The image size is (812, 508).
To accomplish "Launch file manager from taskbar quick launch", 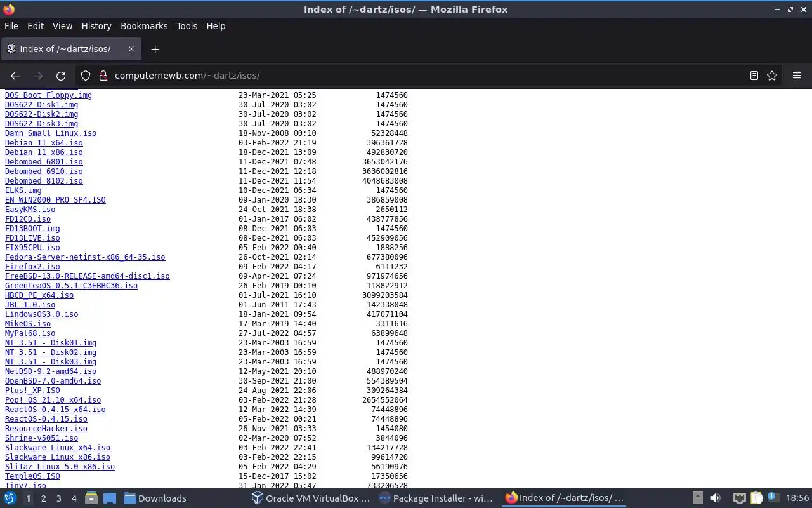I will 91,498.
